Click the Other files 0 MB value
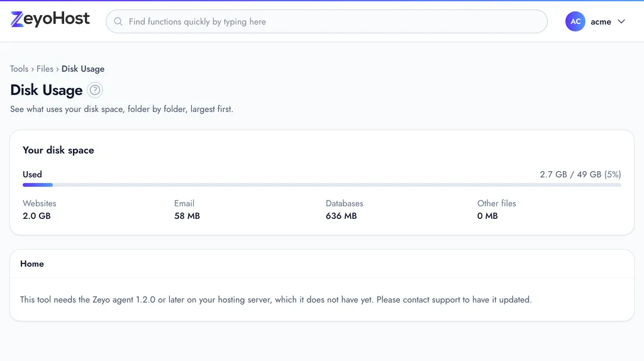Viewport: 644px width, 361px height. click(487, 216)
